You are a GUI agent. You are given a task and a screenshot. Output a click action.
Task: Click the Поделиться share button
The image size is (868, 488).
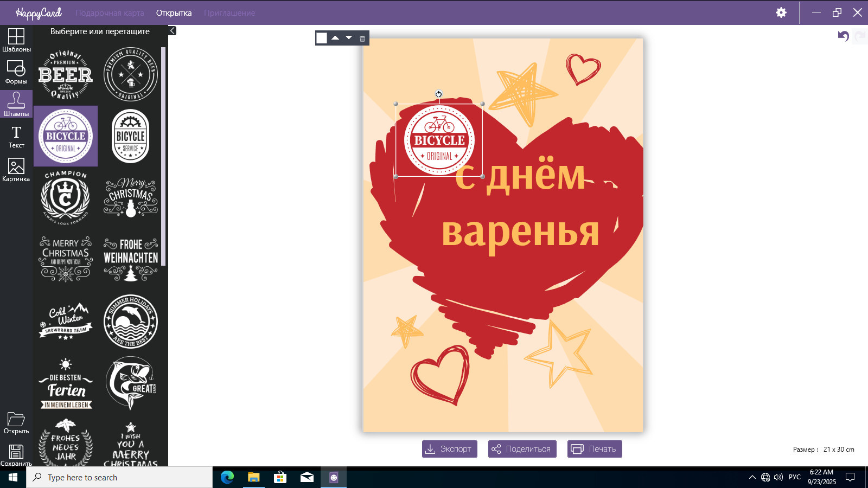(522, 449)
